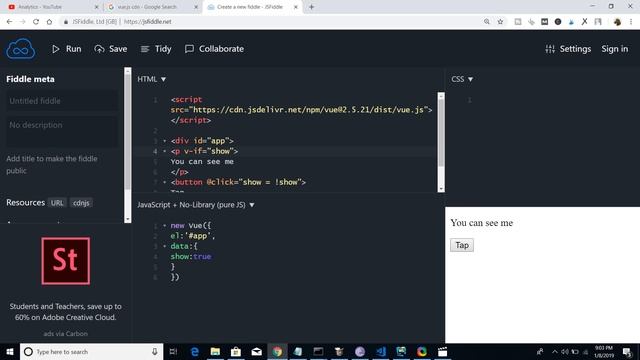Click the Adobe Stock ad thumbnail
This screenshot has width=640, height=360.
[x=66, y=261]
